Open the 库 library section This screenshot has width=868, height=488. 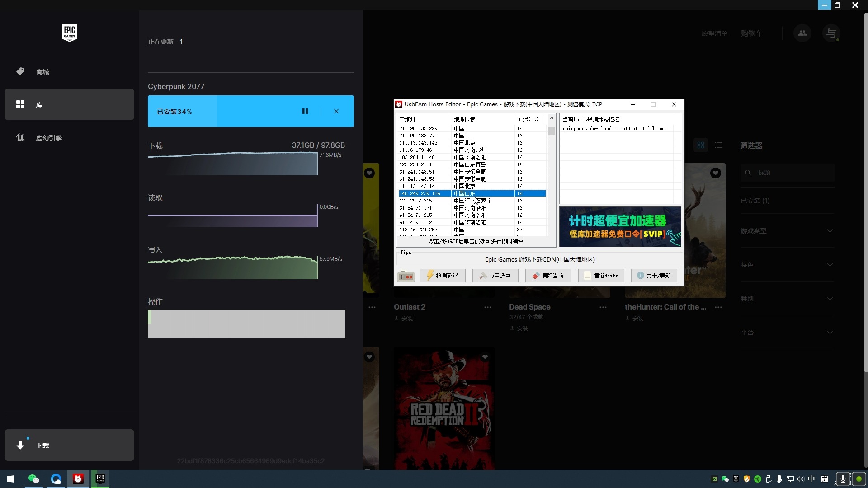(69, 104)
